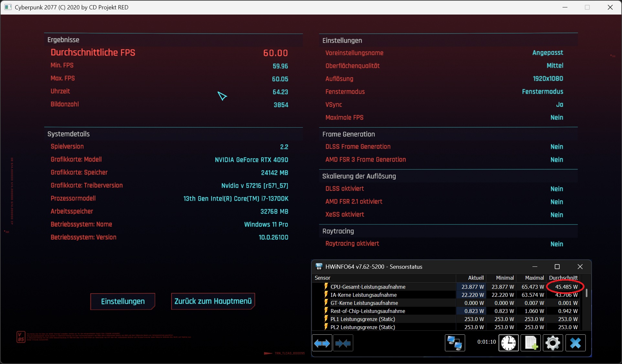The width and height of the screenshot is (622, 364).
Task: Close sensors with the blue X icon
Action: click(x=575, y=343)
